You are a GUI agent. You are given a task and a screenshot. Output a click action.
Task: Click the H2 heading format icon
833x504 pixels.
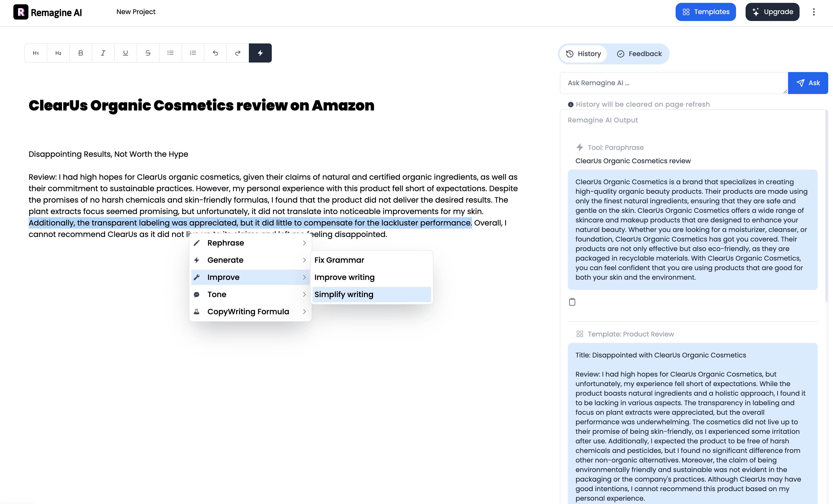coord(58,53)
